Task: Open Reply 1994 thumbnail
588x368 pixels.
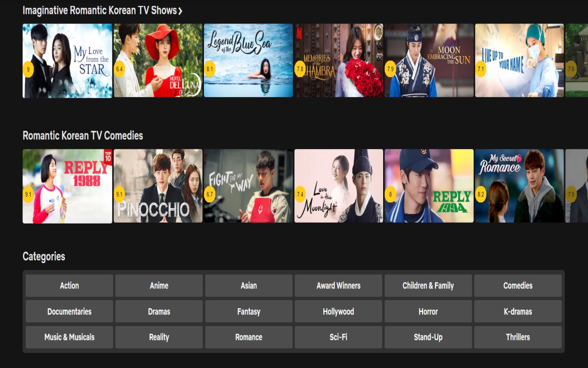Action: point(429,186)
